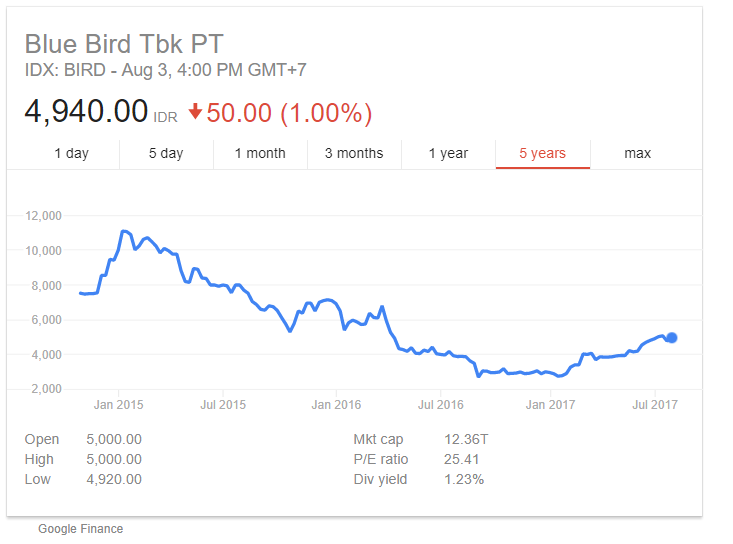The height and width of the screenshot is (544, 733).
Task: Switch to the 1 day tab
Action: point(71,153)
